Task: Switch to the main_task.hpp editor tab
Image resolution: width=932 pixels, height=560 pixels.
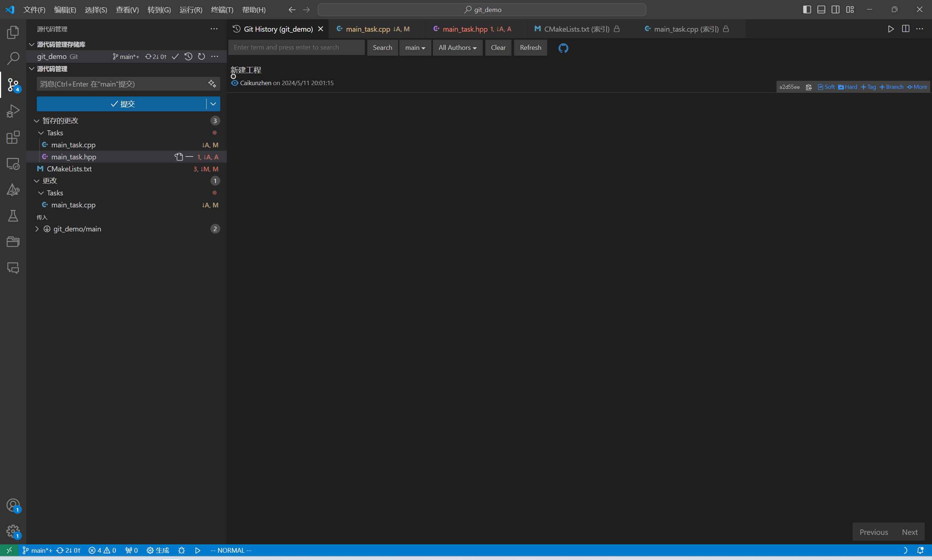Action: (x=465, y=29)
